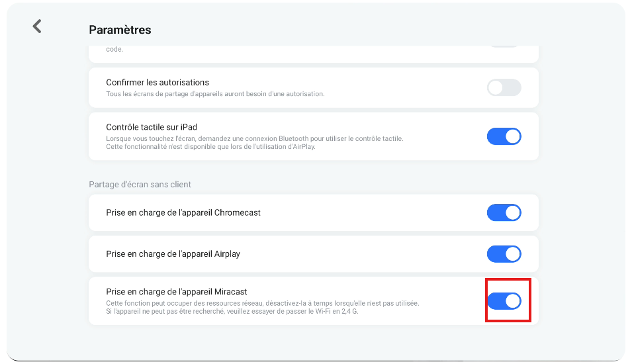
Task: Click Partage d'écran sans client section header
Action: tap(140, 184)
